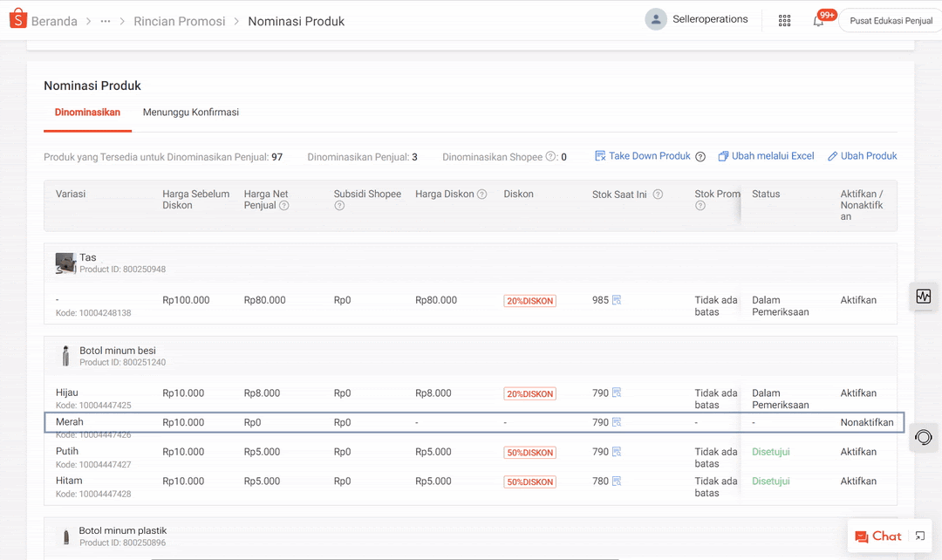The width and height of the screenshot is (942, 560).
Task: Click stock detail icon for Hitam variation
Action: 617,481
